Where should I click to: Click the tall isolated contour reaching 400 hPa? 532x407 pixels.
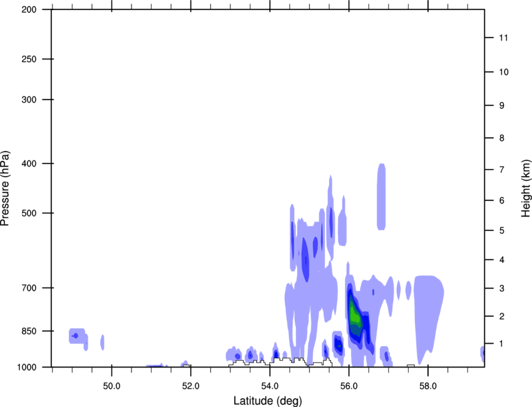click(381, 197)
